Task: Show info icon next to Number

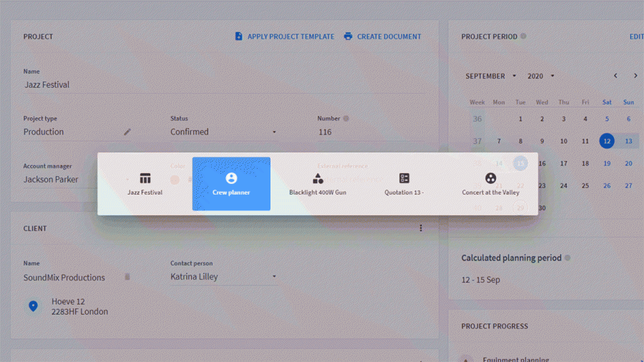Action: coord(346,118)
